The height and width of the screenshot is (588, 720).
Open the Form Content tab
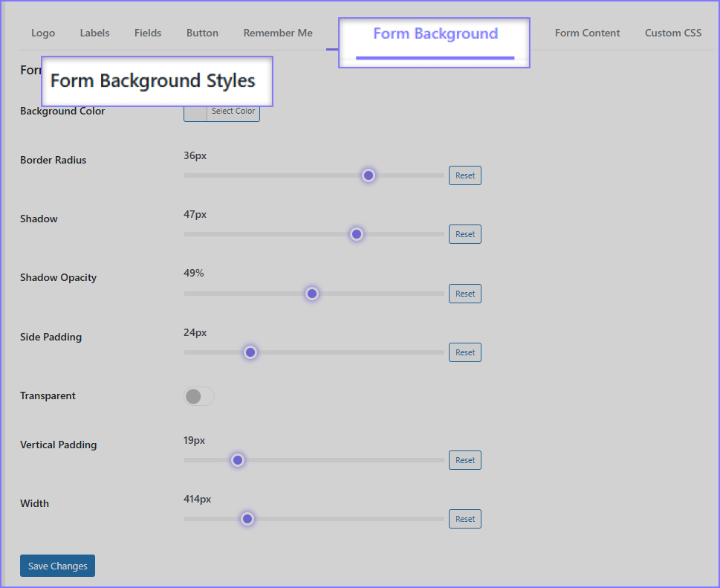click(587, 33)
